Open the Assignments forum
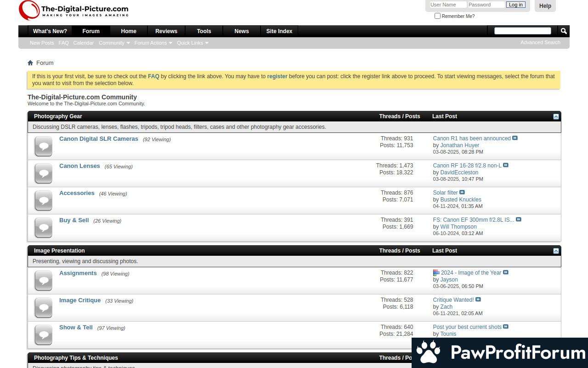The image size is (588, 368). pyautogui.click(x=78, y=273)
